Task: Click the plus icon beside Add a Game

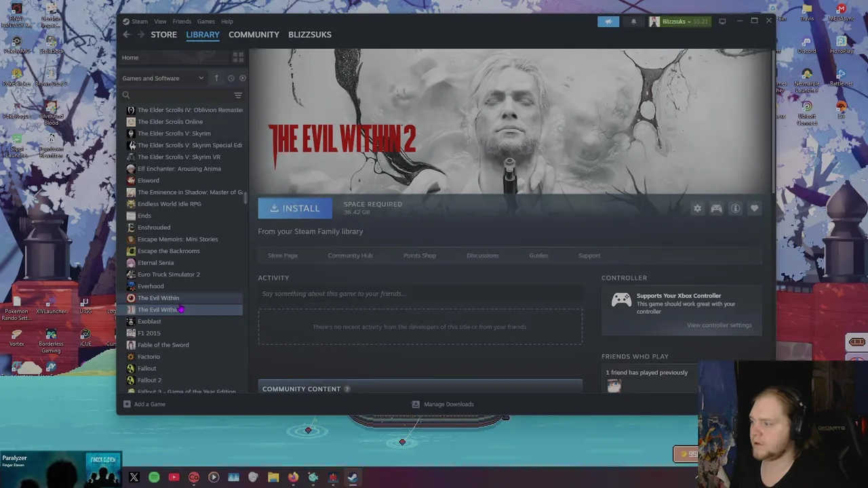Action: tap(127, 404)
